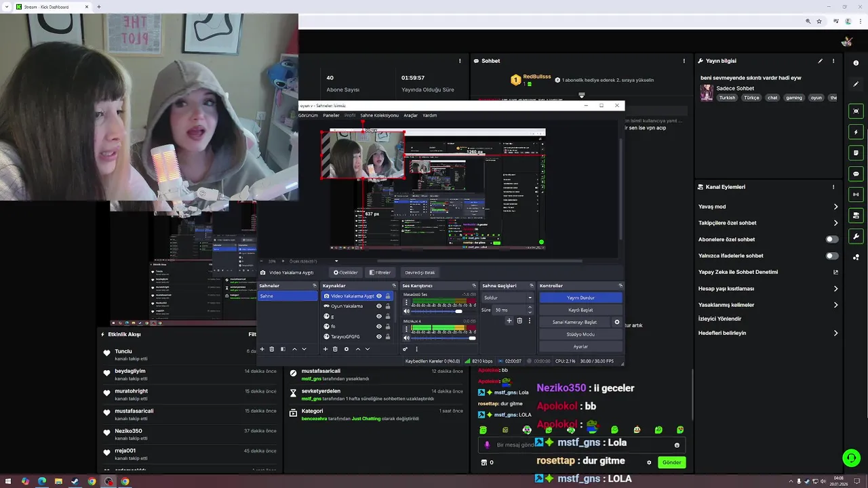This screenshot has width=868, height=488.
Task: Delete selected scene using Sahneler trash icon
Action: [272, 349]
